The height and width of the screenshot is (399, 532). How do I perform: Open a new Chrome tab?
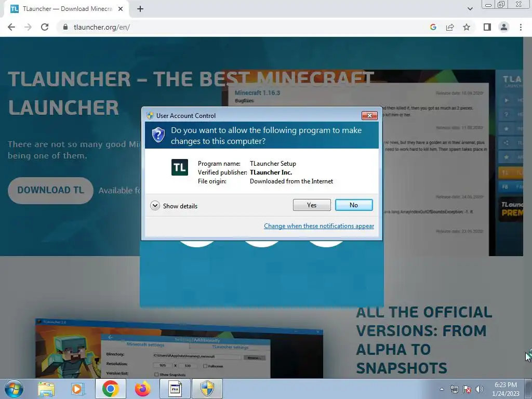(x=140, y=9)
